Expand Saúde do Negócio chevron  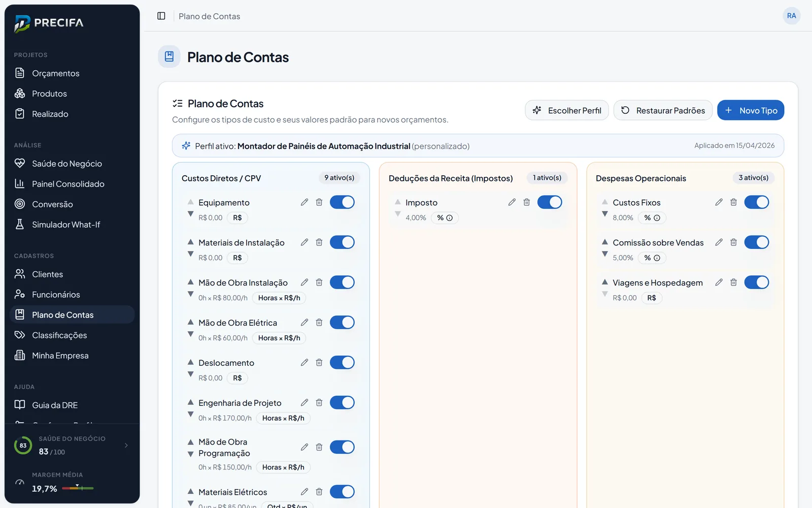click(x=126, y=446)
